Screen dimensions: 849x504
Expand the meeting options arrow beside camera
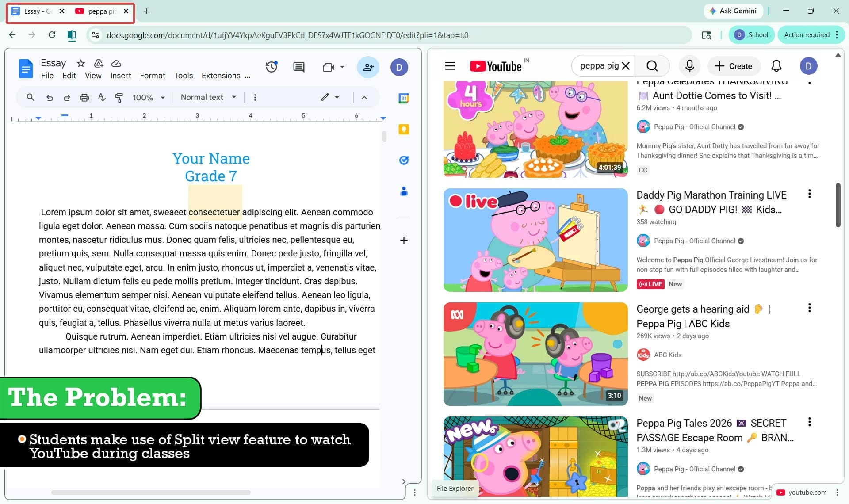point(342,67)
